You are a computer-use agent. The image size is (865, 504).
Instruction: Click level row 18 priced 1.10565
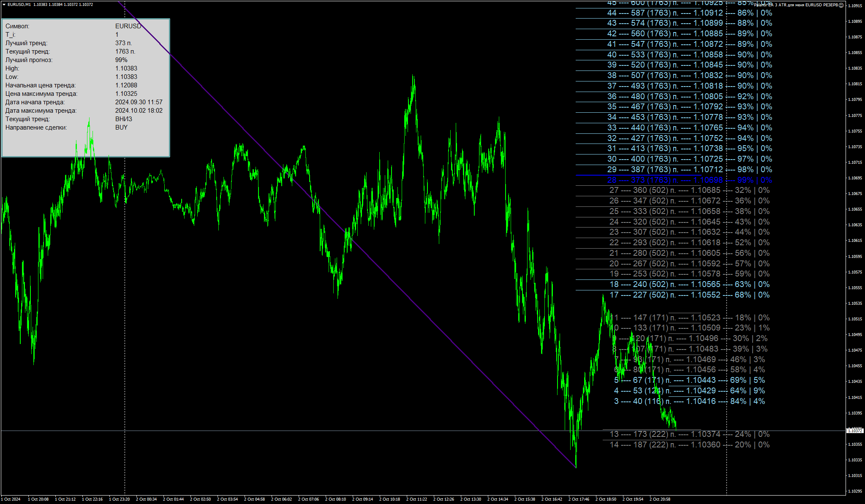click(690, 285)
